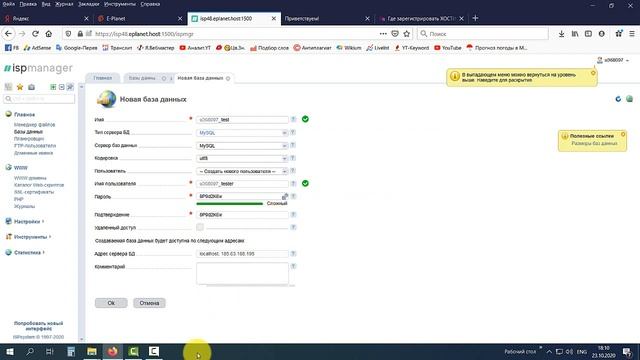
Task: Open the Windows notification center
Action: click(x=627, y=351)
